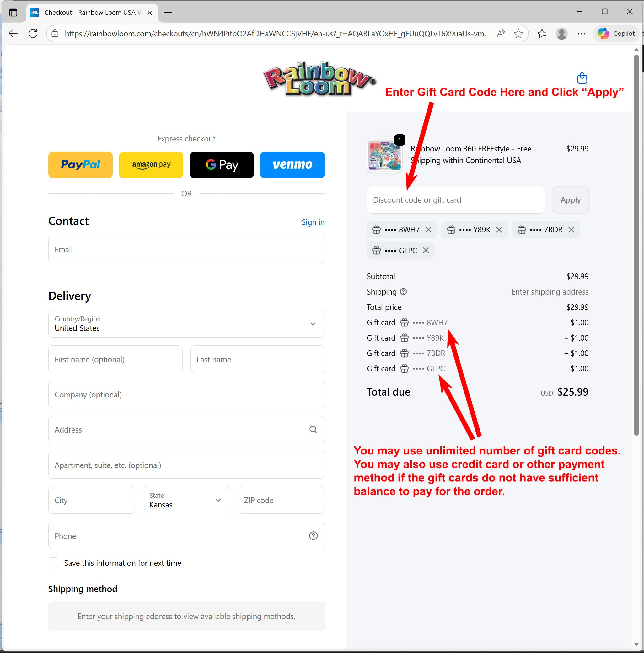Click the shipping help question icon
Image resolution: width=644 pixels, height=653 pixels.
pyautogui.click(x=403, y=291)
